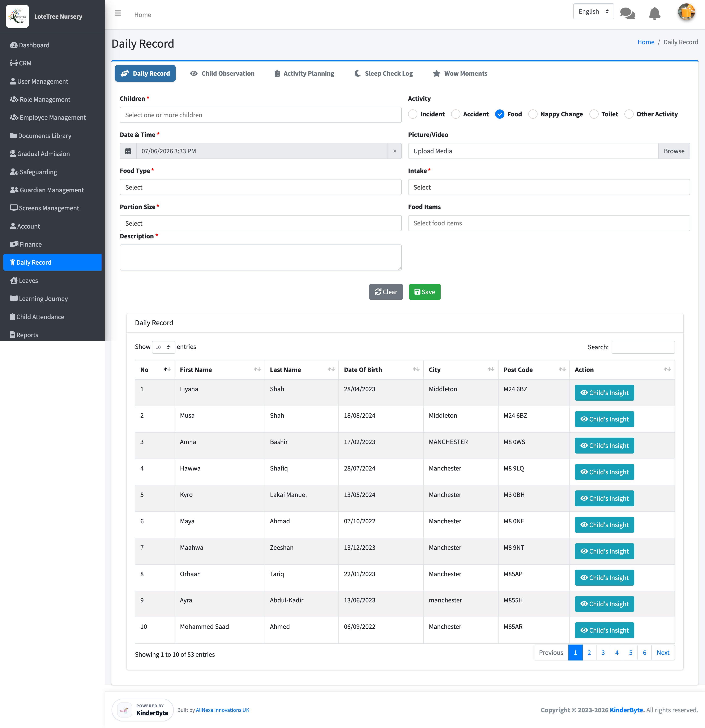
Task: Select the Daily Record tab
Action: point(145,74)
